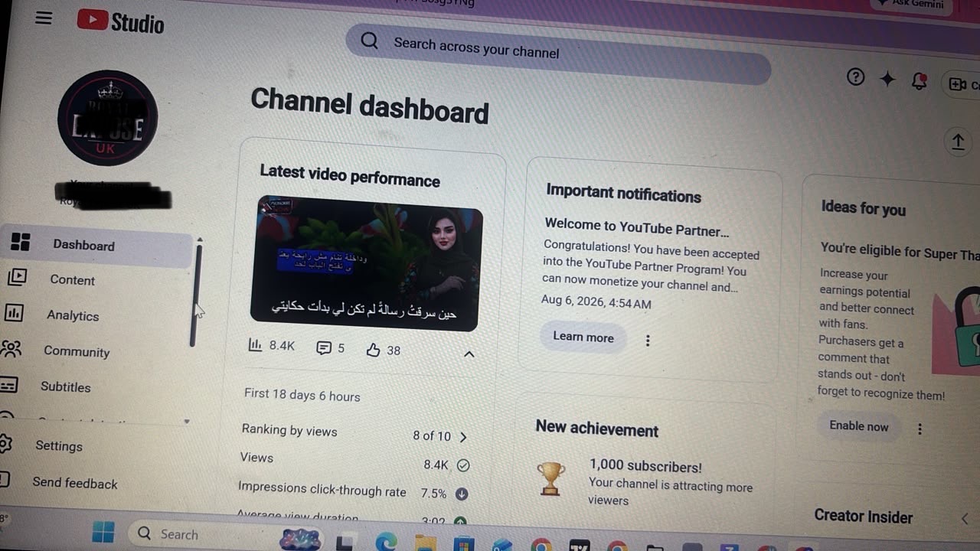
Task: Click the 'New achievement' heading
Action: click(x=597, y=429)
